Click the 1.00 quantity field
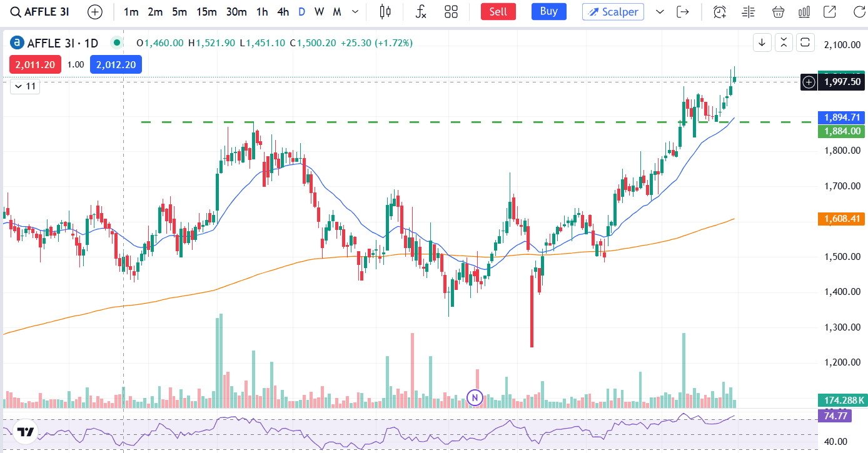Screen dimensions: 868x453 [x=76, y=64]
